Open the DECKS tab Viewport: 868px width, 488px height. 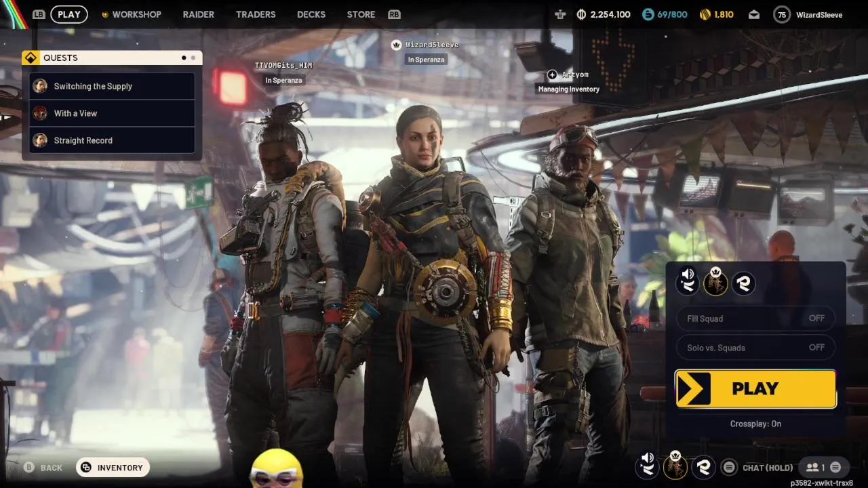pos(311,14)
